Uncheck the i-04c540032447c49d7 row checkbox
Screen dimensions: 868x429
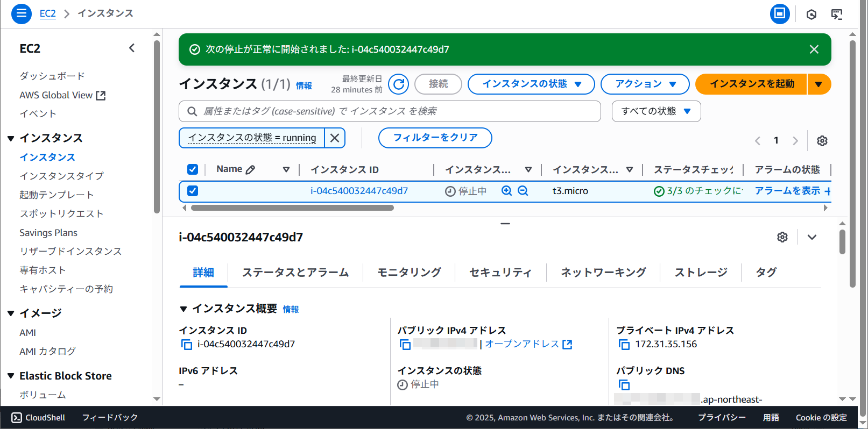click(193, 191)
